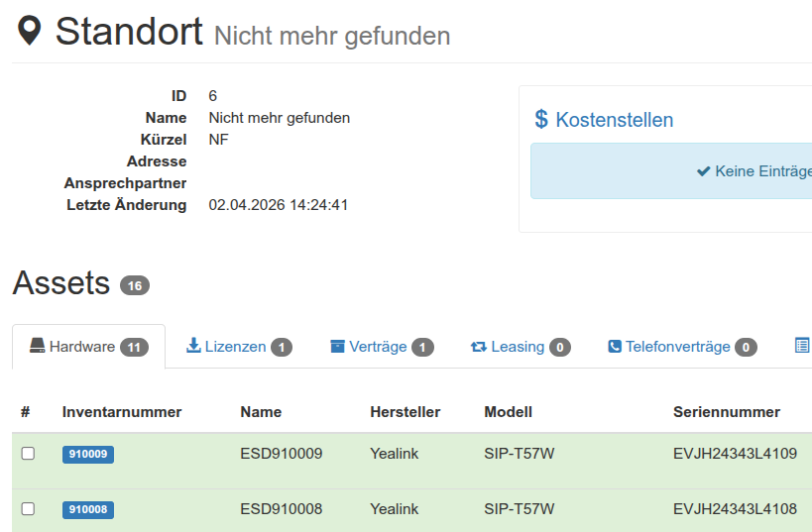812x532 pixels.
Task: Click the Hardware count badge 11
Action: pos(134,348)
